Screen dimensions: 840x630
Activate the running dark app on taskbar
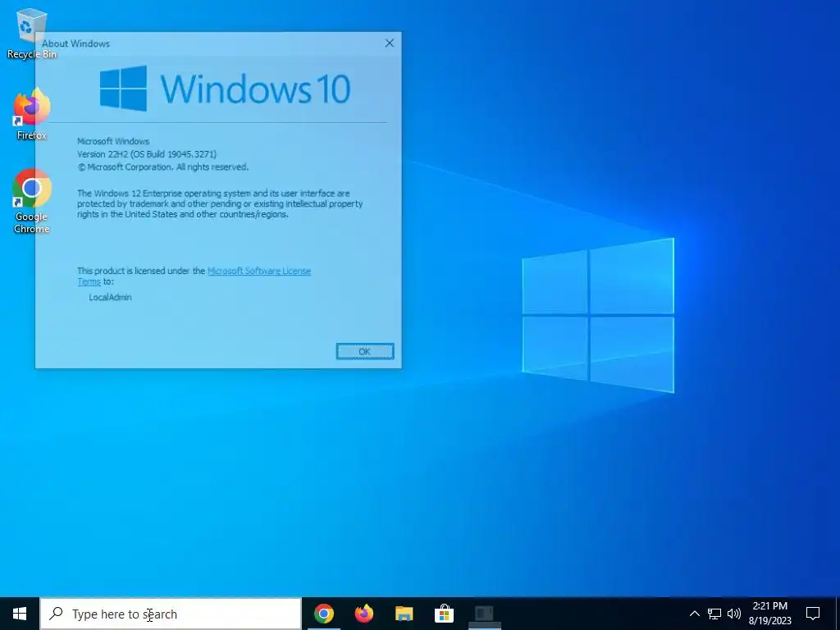(484, 614)
